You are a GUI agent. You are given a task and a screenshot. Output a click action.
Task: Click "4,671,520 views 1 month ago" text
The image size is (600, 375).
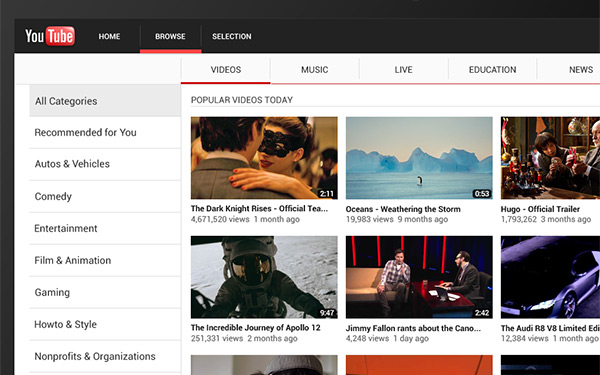pyautogui.click(x=245, y=220)
